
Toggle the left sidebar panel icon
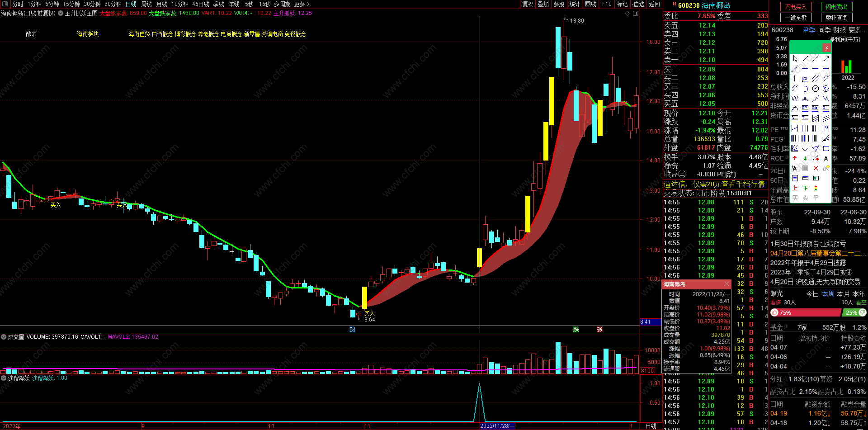tap(5, 4)
